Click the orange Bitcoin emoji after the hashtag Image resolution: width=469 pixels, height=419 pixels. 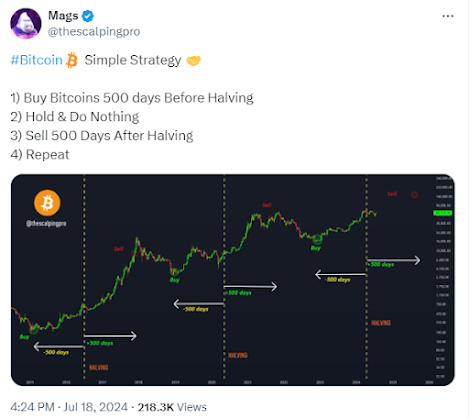[x=71, y=60]
